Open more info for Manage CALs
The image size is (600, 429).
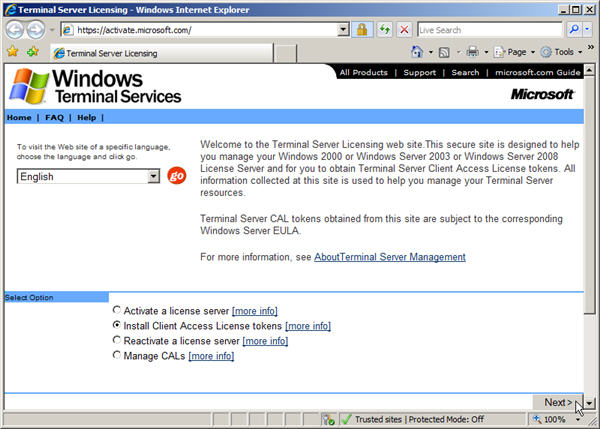211,356
